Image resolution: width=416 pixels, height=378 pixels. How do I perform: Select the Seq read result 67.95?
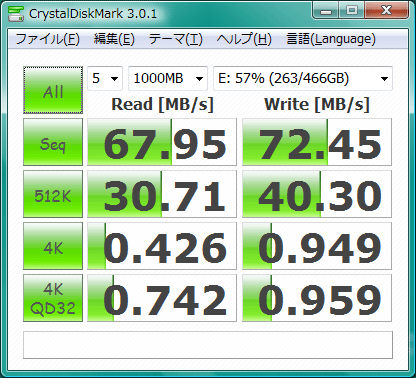click(x=162, y=142)
